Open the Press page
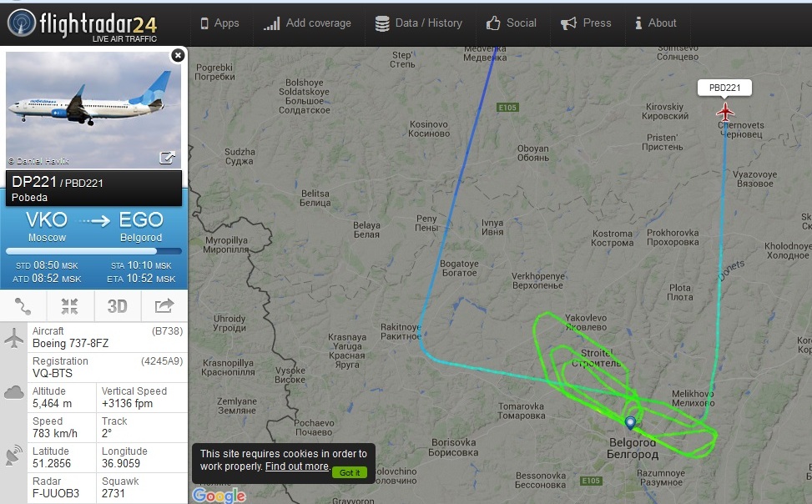This screenshot has width=812, height=504. point(586,23)
